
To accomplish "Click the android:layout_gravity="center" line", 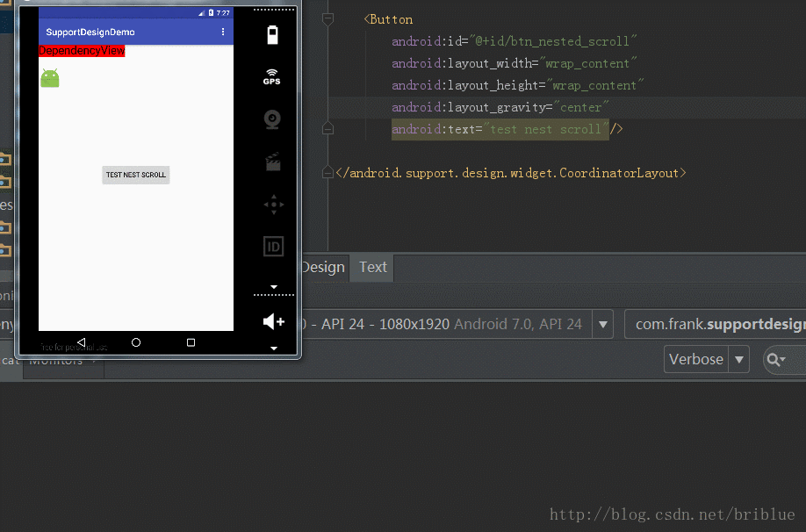I will [500, 107].
